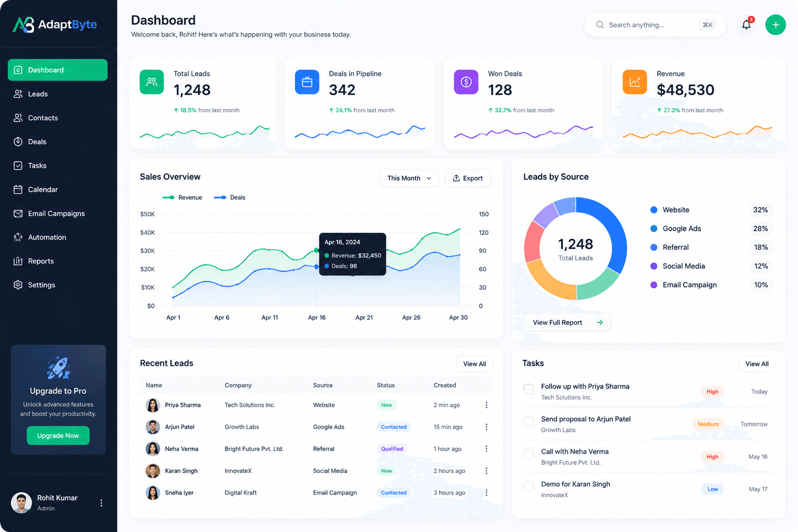Open Leads in sidebar
This screenshot has width=798, height=532.
(x=58, y=94)
